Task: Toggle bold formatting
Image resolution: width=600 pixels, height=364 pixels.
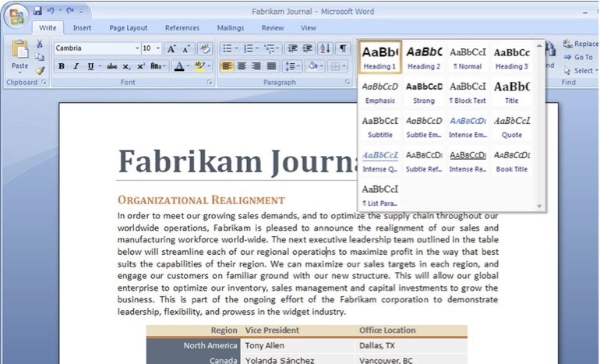Action: click(62, 66)
